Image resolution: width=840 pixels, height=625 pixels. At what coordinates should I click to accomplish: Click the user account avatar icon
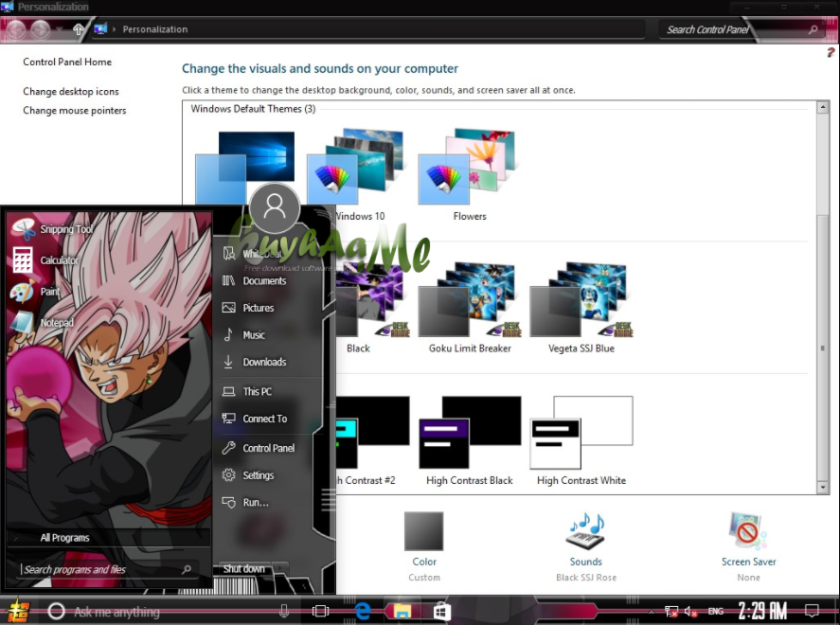pos(275,207)
